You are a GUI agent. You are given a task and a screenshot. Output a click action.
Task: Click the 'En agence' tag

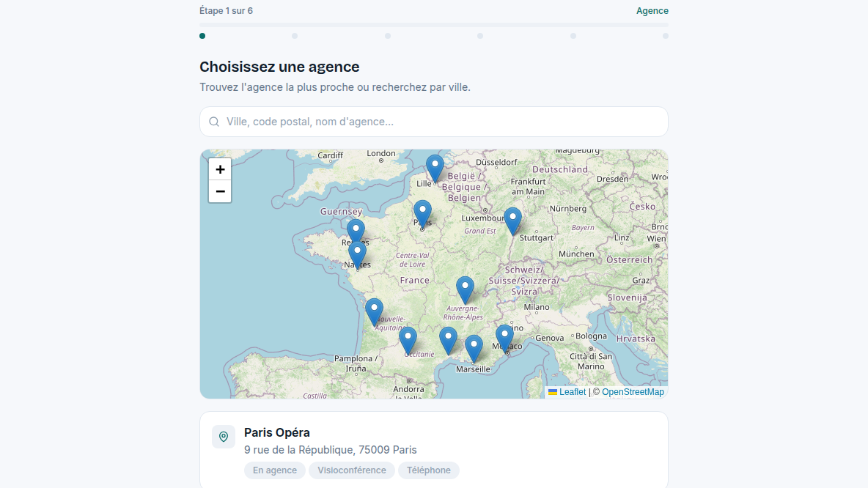[x=275, y=470]
